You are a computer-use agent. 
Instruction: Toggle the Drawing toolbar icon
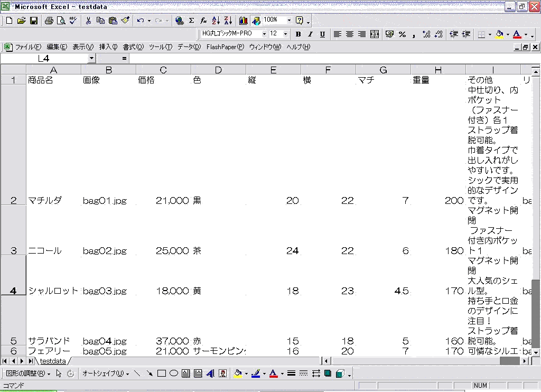tap(256, 21)
